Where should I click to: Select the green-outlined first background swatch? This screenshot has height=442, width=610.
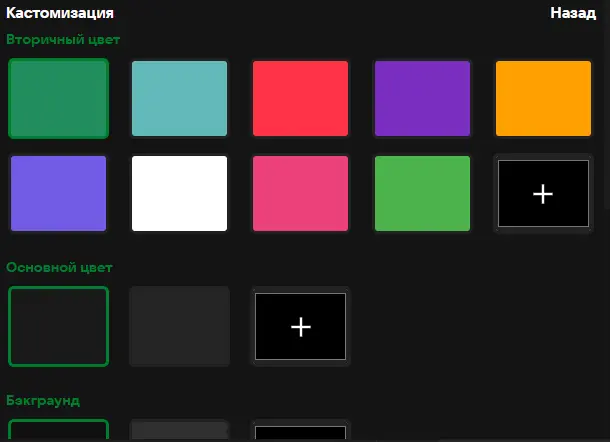pos(58,431)
